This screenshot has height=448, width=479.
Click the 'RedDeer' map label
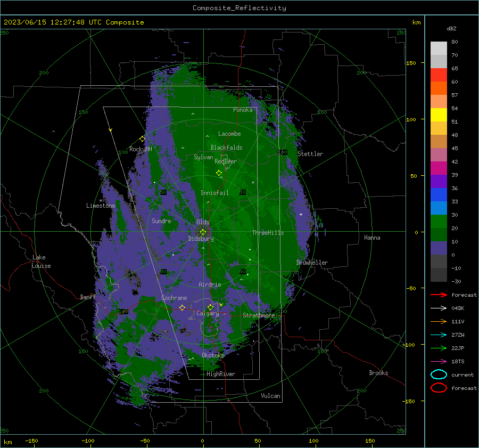tap(226, 161)
